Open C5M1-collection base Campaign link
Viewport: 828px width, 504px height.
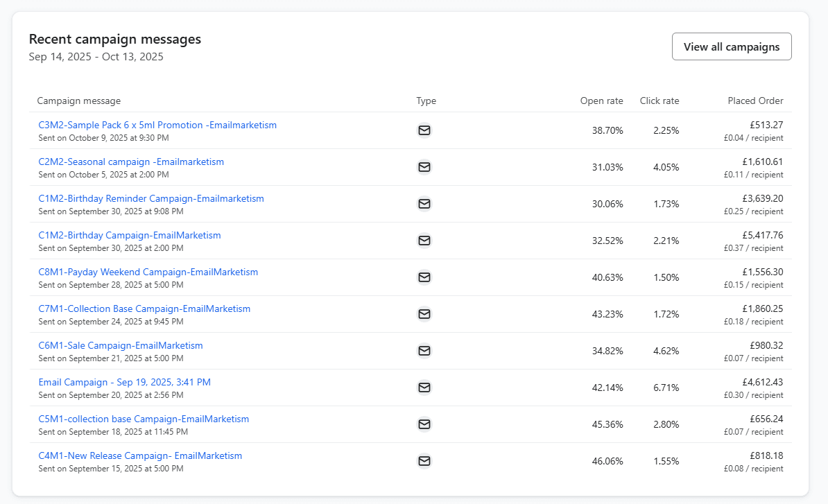pos(144,419)
